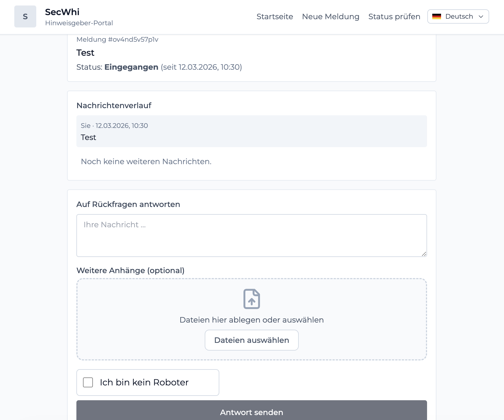Click the file upload icon

point(251,299)
